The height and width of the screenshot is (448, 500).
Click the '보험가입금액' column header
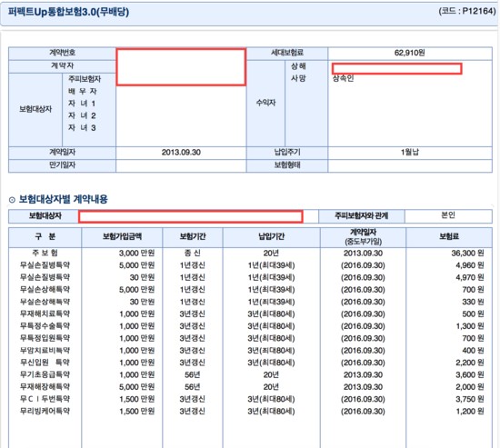(122, 236)
